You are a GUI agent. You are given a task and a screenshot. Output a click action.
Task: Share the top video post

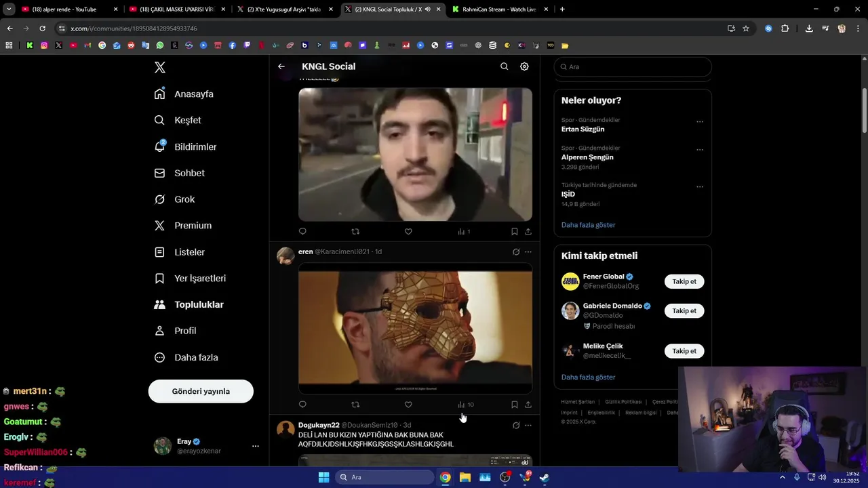[528, 232]
